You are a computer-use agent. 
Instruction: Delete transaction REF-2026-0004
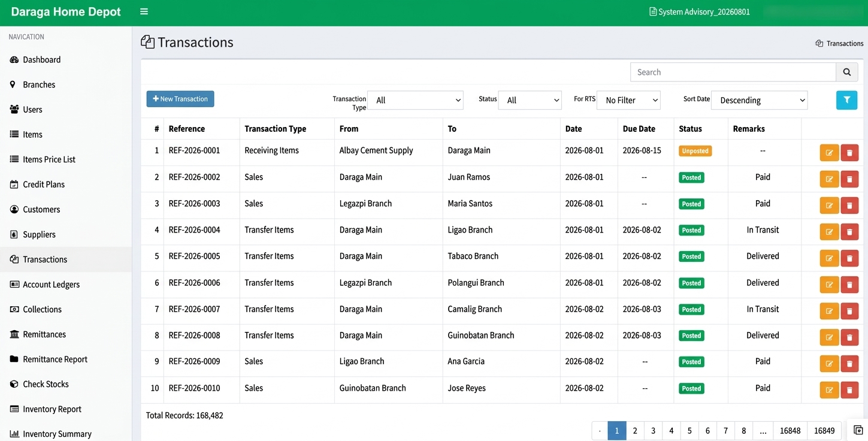coord(849,232)
